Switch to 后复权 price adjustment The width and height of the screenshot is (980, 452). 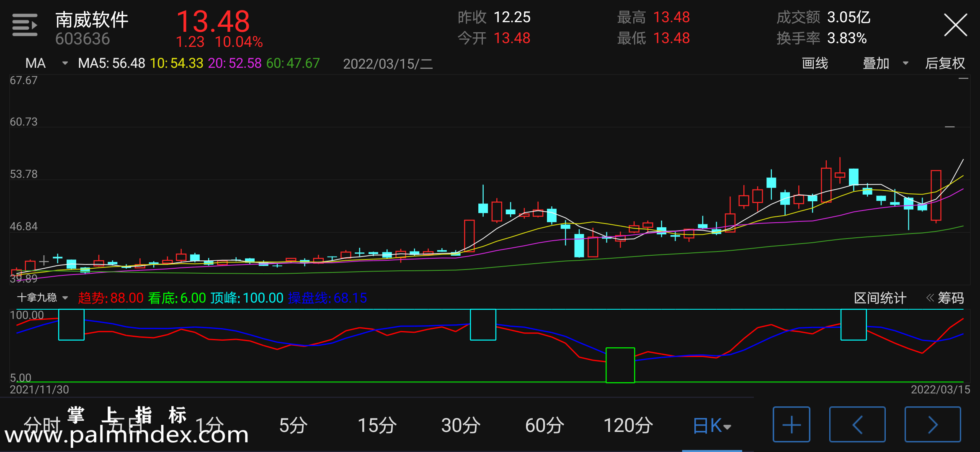(x=945, y=63)
